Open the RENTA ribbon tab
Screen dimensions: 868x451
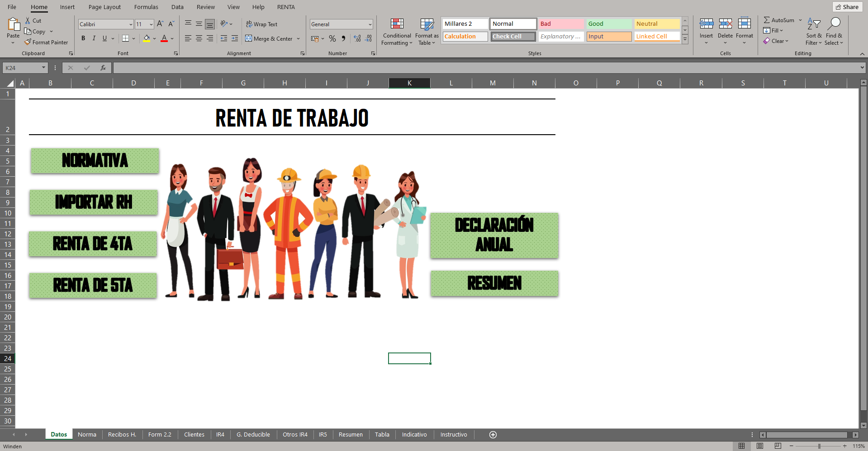pos(286,7)
